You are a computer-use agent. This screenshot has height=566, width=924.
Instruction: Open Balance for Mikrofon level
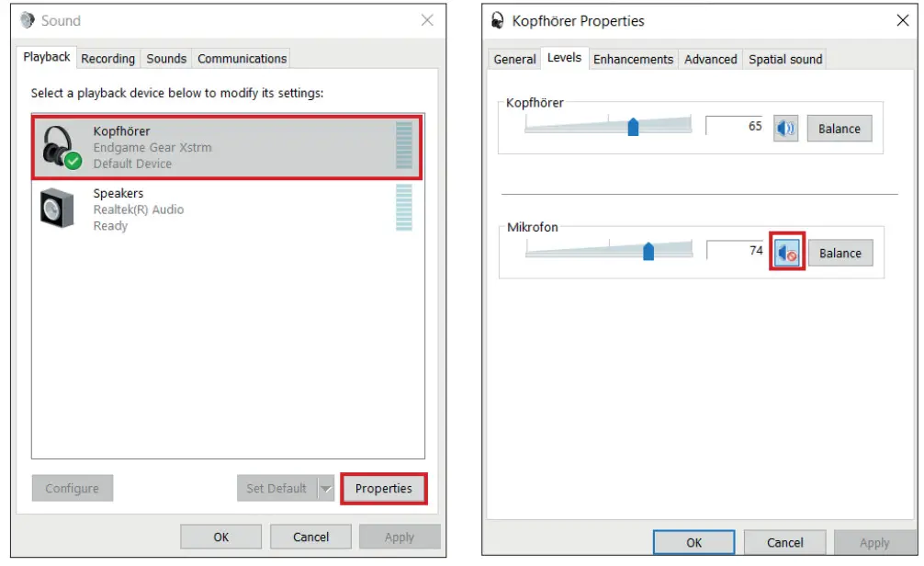coord(839,253)
